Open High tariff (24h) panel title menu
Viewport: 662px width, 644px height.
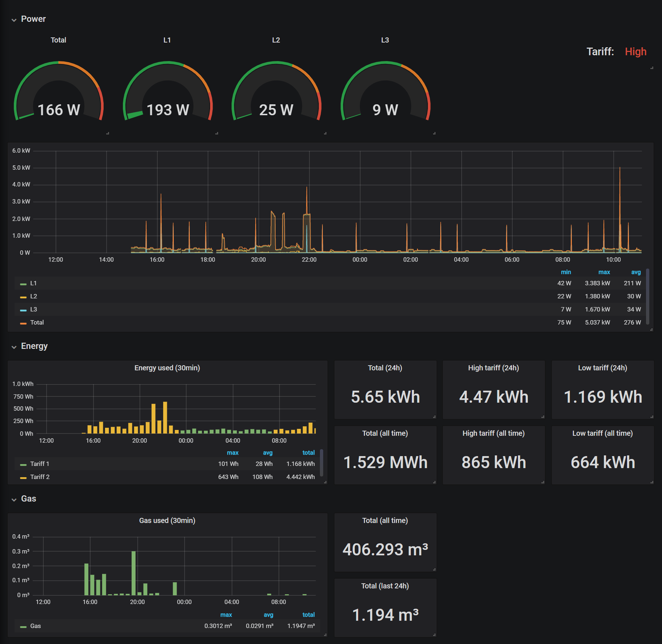(494, 368)
